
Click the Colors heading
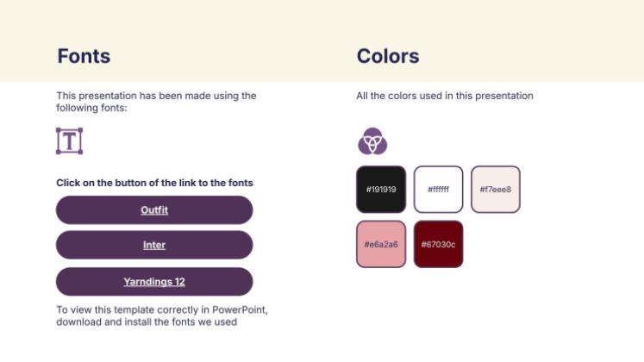(x=388, y=57)
